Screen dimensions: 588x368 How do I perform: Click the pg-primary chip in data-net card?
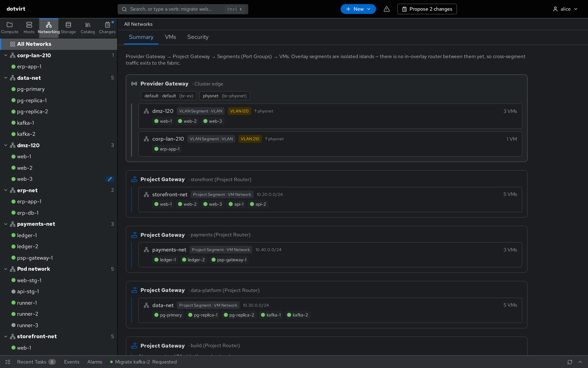[168, 315]
